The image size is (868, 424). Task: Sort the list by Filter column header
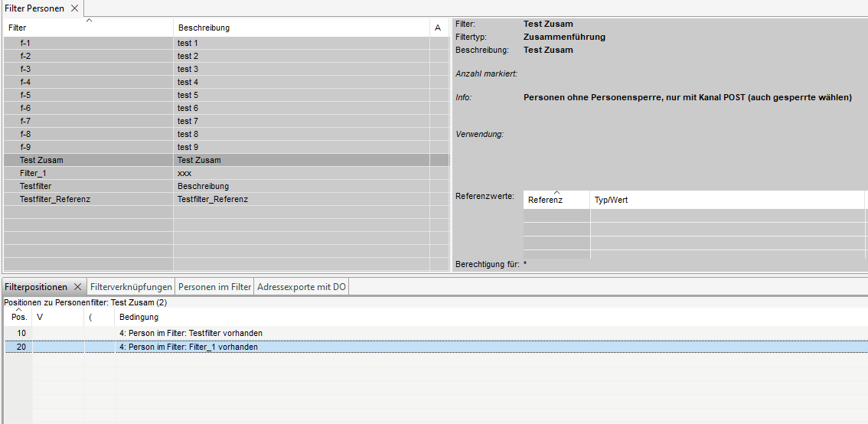[x=88, y=28]
